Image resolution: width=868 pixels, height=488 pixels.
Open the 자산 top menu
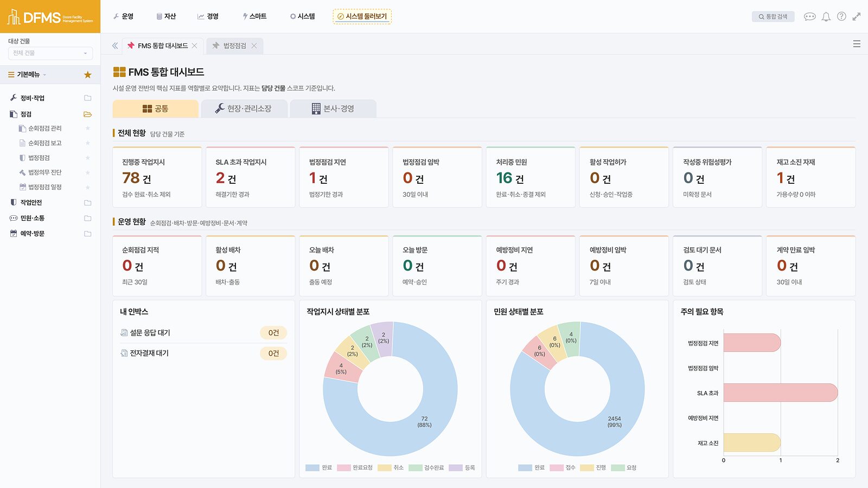click(x=166, y=16)
